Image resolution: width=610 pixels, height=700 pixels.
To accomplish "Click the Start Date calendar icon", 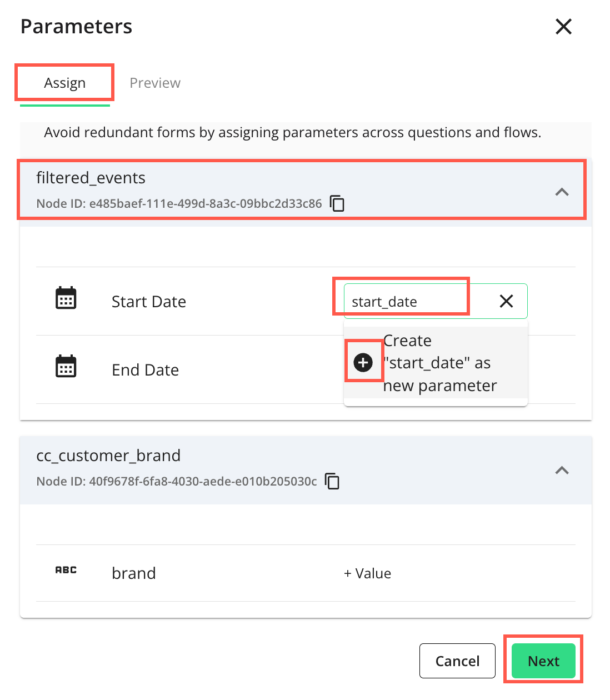I will coord(66,298).
